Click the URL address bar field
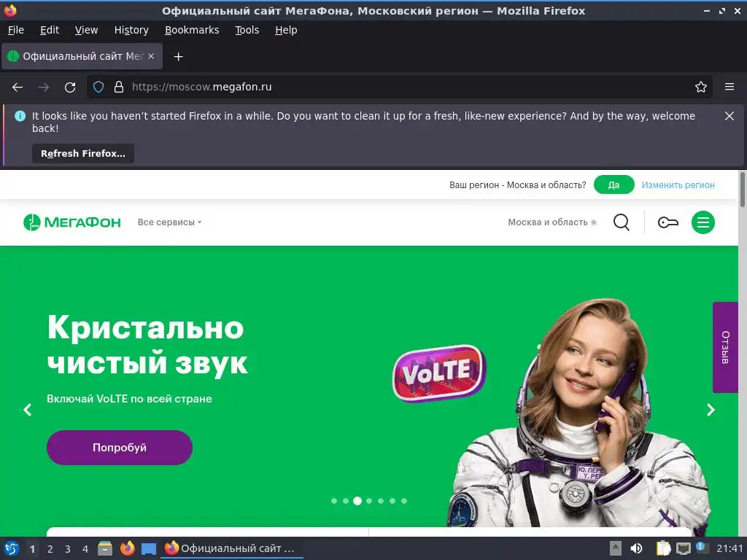747x560 pixels. point(399,87)
